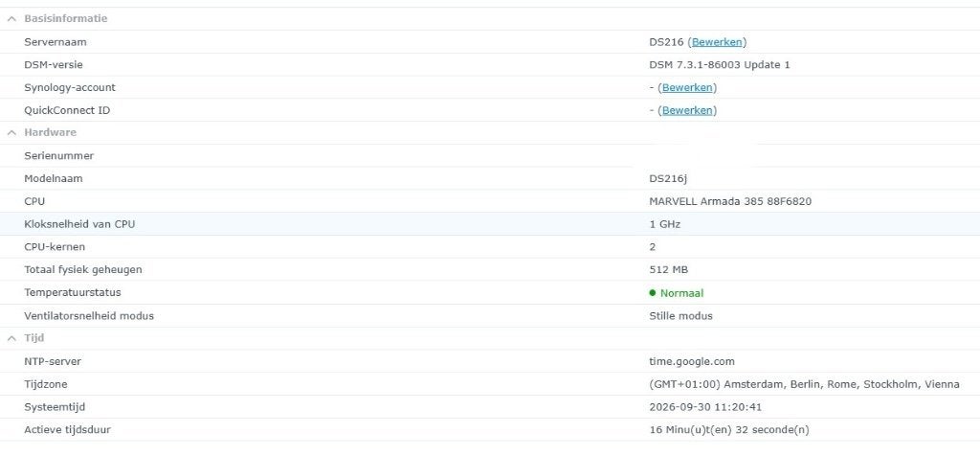Click the QuickConnect ID label
980x456 pixels.
pos(67,110)
